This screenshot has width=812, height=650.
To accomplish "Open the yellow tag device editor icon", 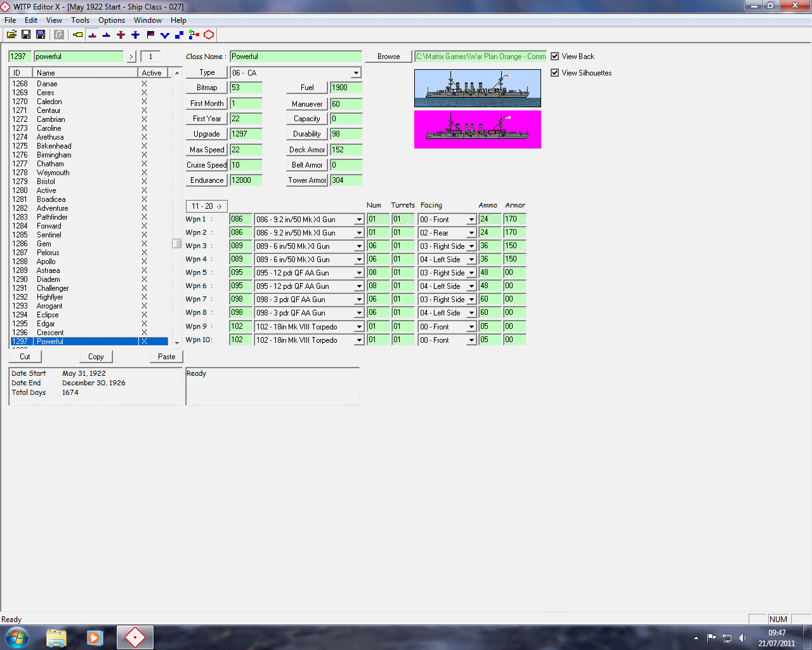I will (77, 34).
